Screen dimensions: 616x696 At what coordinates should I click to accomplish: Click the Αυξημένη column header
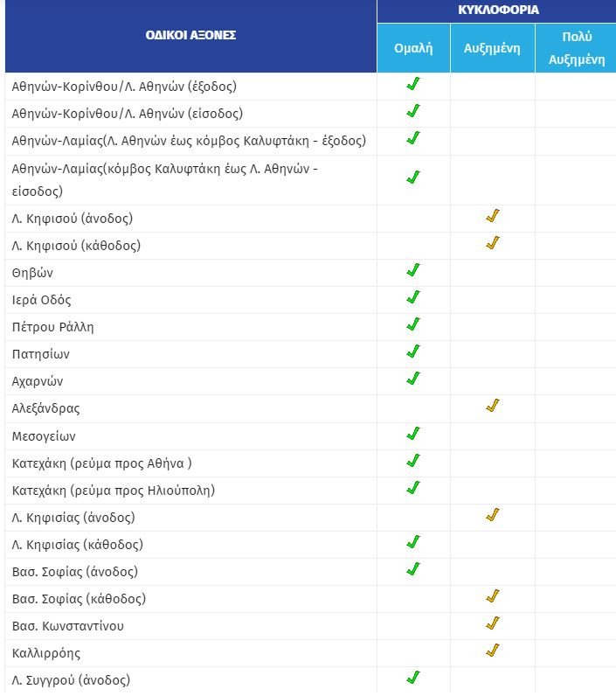(x=492, y=48)
